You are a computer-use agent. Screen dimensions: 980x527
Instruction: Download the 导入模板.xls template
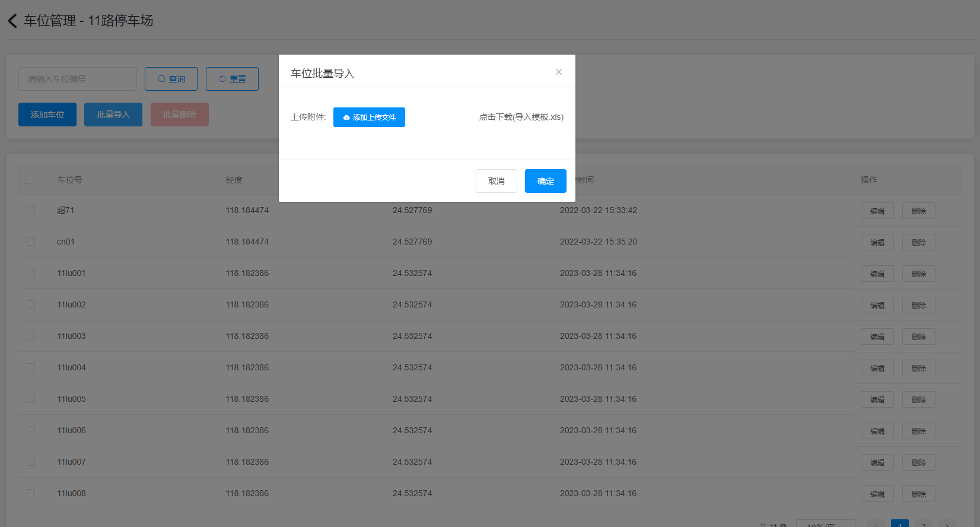pos(521,118)
